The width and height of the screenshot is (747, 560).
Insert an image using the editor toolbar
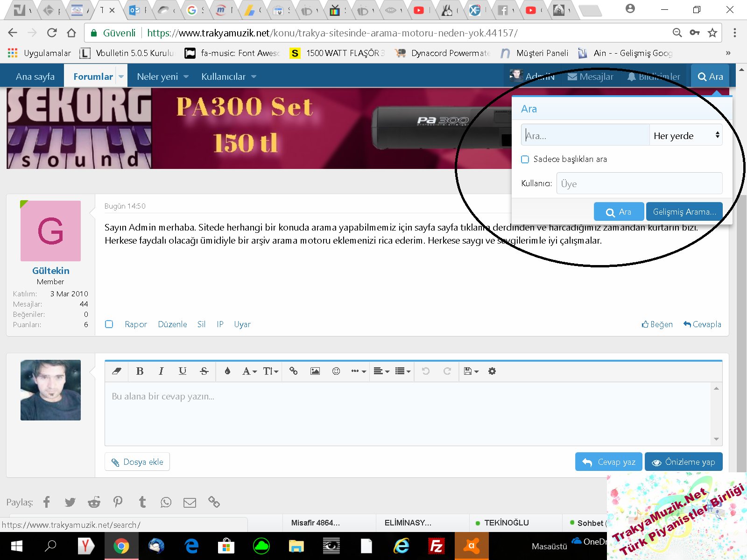pyautogui.click(x=315, y=371)
